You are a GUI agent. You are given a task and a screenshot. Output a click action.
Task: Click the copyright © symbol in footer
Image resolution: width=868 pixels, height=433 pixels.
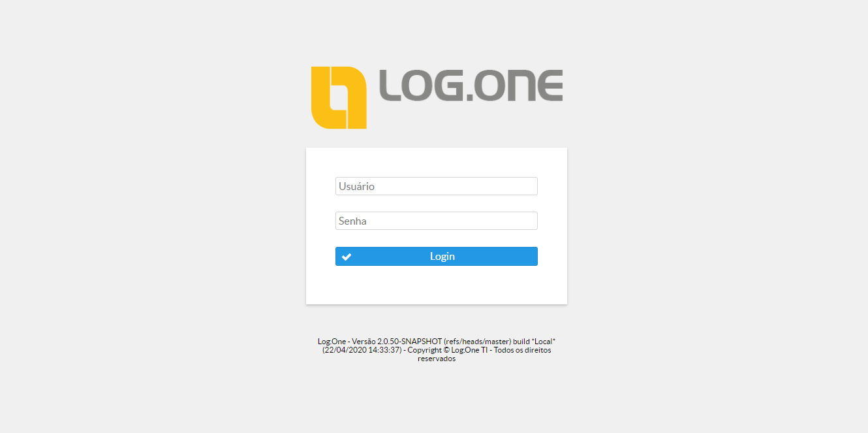[446, 350]
